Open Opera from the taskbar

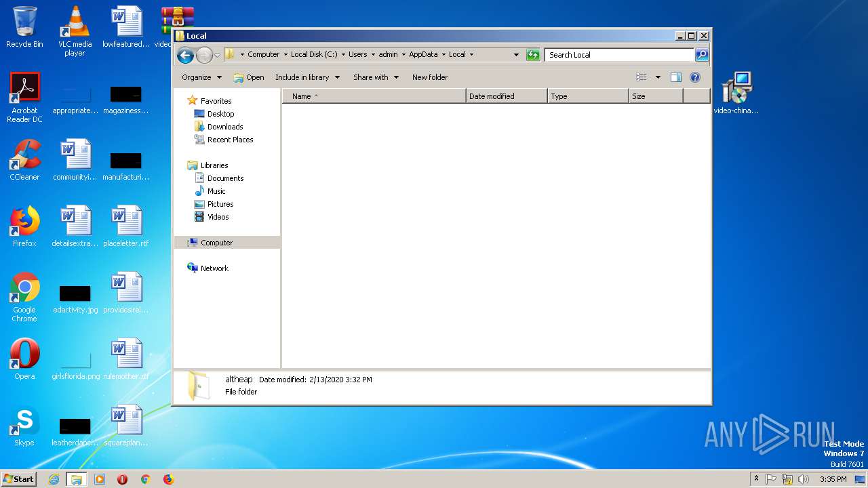tap(122, 479)
